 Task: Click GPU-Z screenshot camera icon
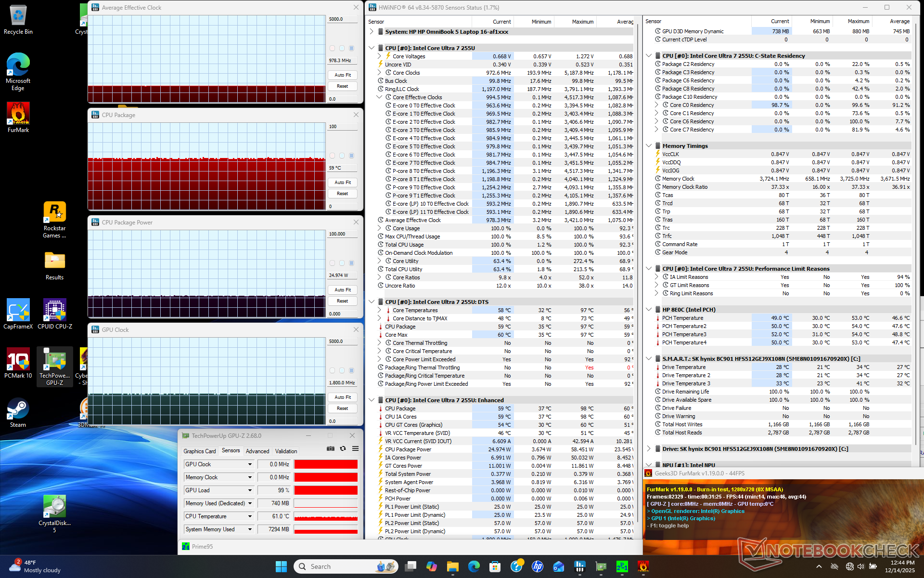331,448
